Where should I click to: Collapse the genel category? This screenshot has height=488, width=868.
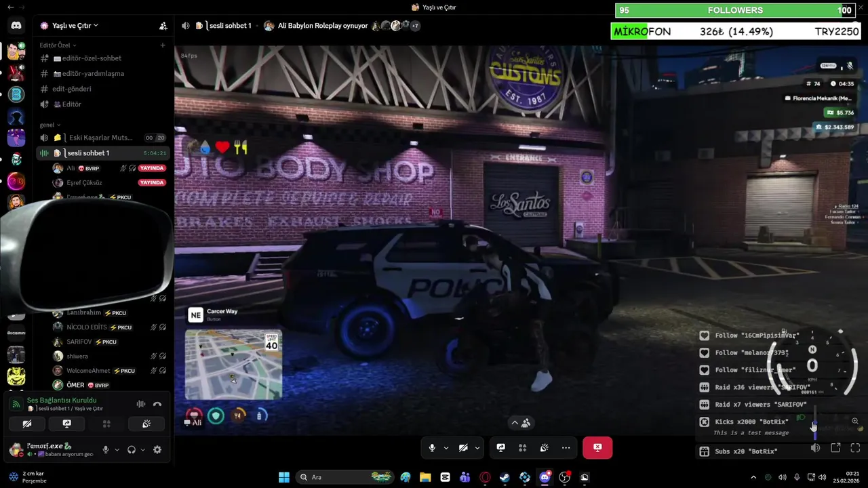[50, 125]
